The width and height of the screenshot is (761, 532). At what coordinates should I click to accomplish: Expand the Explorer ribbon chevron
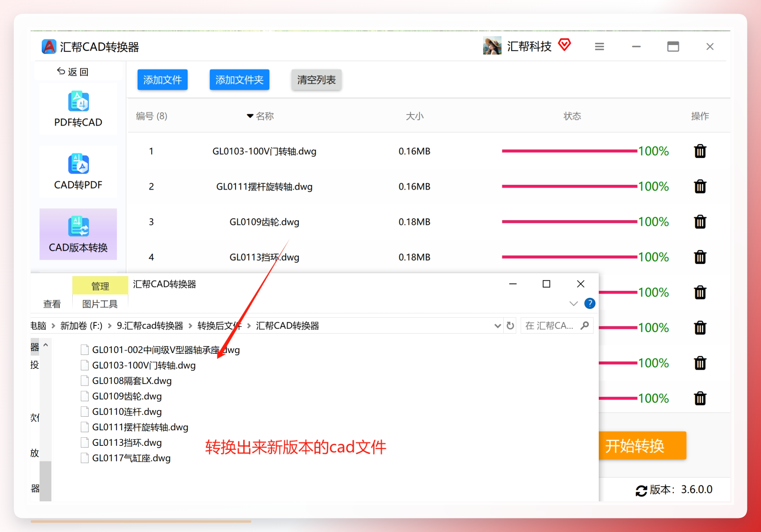click(573, 304)
